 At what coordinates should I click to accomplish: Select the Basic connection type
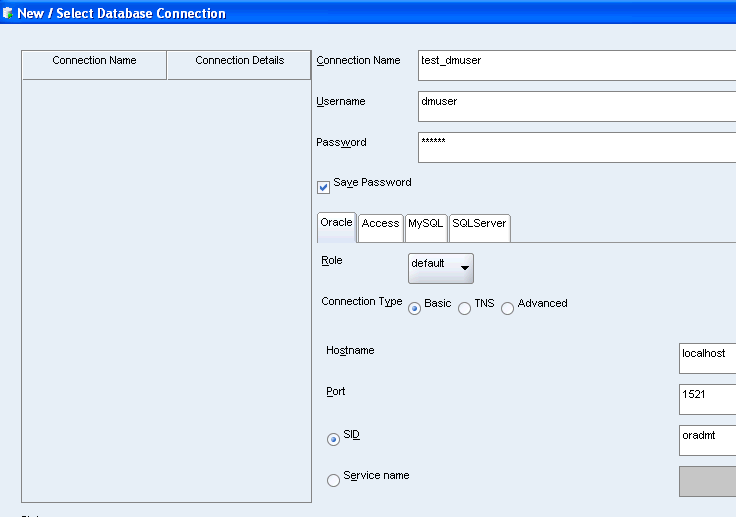tap(414, 308)
